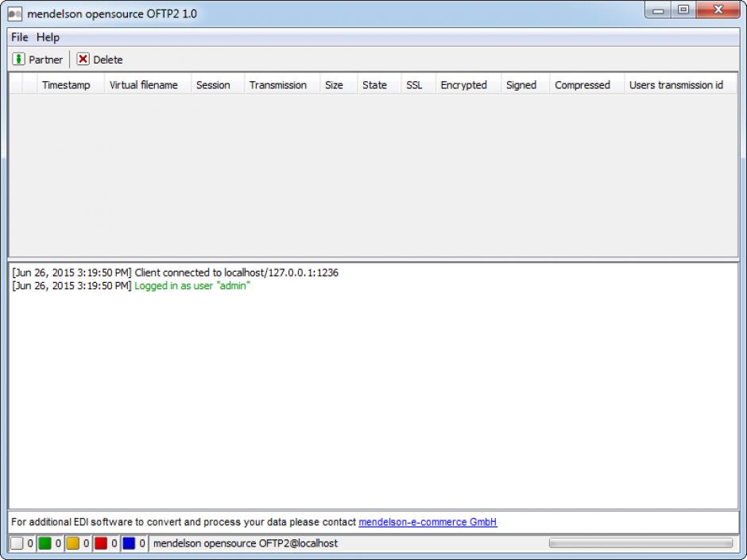747x560 pixels.
Task: Click the yellow status counter swatch
Action: pos(73,543)
